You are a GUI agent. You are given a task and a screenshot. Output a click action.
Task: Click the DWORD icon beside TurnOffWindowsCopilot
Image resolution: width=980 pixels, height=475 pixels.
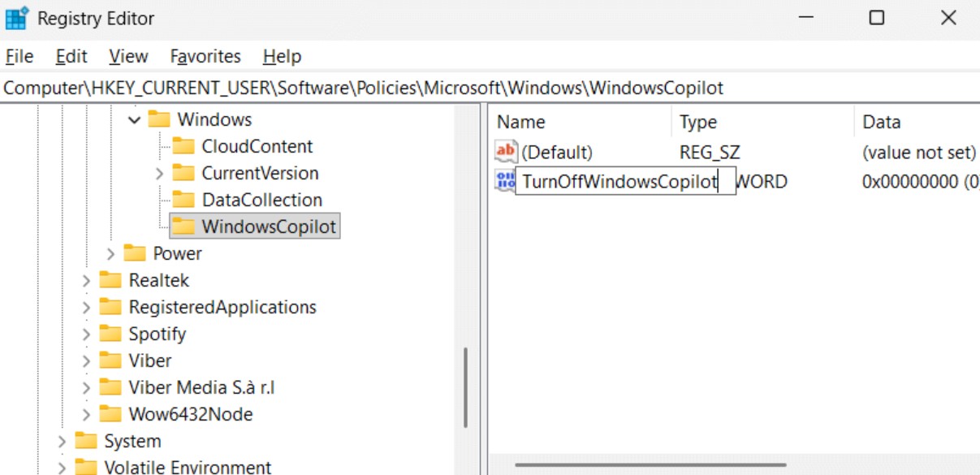click(505, 181)
